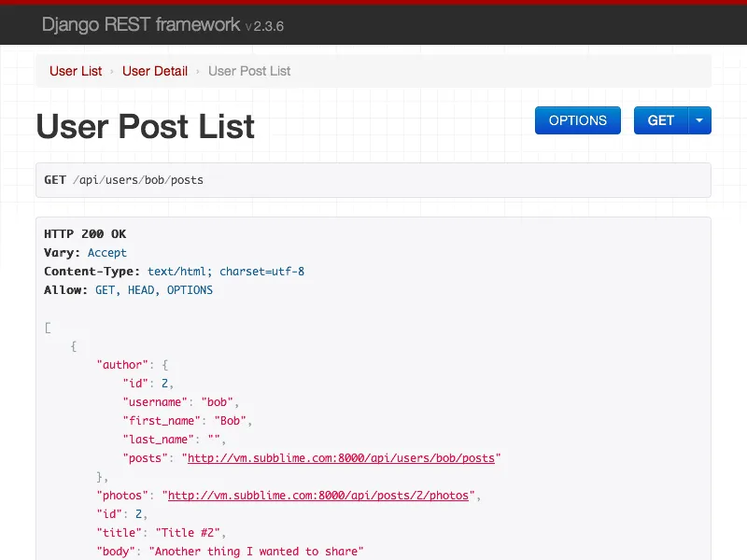Open the User Detail breadcrumb link
747x560 pixels.
pyautogui.click(x=155, y=71)
